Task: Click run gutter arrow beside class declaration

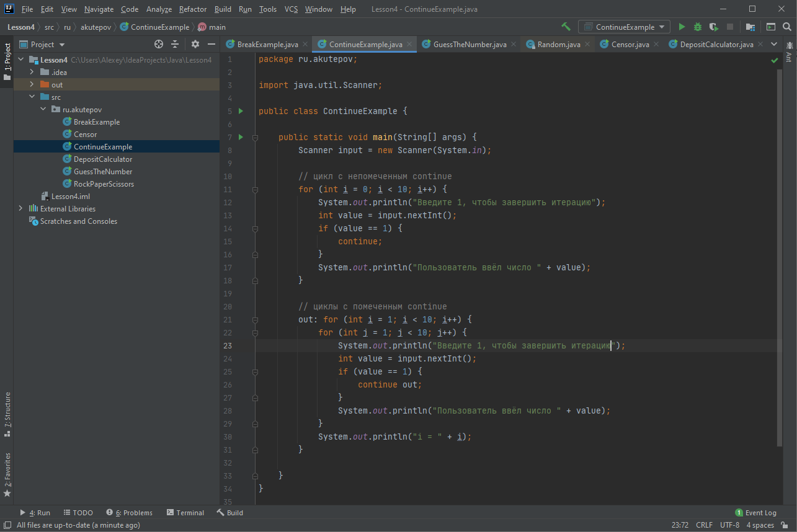Action: click(x=241, y=111)
